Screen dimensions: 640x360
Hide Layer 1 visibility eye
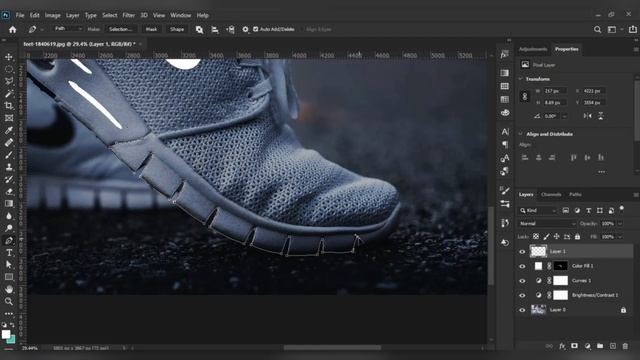(x=522, y=252)
